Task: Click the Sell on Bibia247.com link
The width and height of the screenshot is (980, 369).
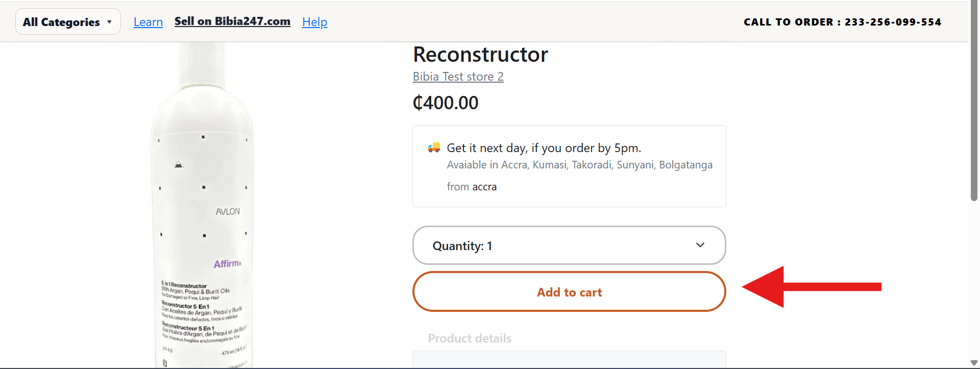Action: point(232,21)
